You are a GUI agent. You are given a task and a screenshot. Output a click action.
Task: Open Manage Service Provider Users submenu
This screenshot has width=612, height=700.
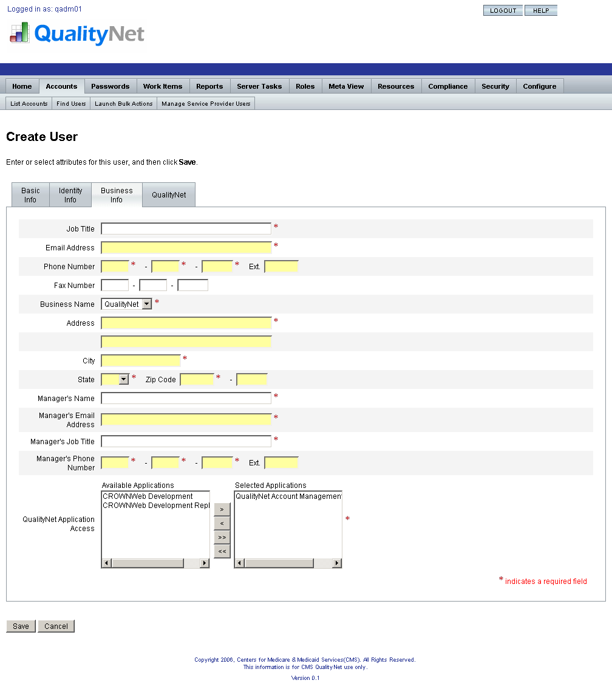coord(206,103)
